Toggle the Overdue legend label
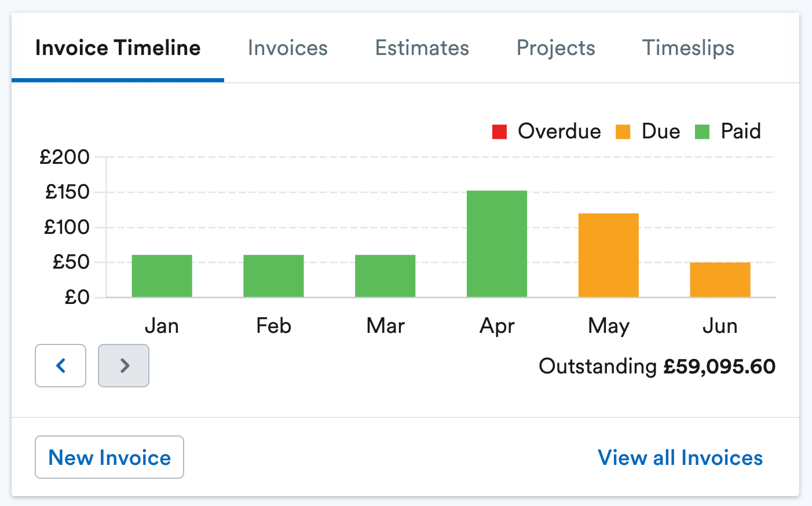The height and width of the screenshot is (506, 812). click(559, 131)
